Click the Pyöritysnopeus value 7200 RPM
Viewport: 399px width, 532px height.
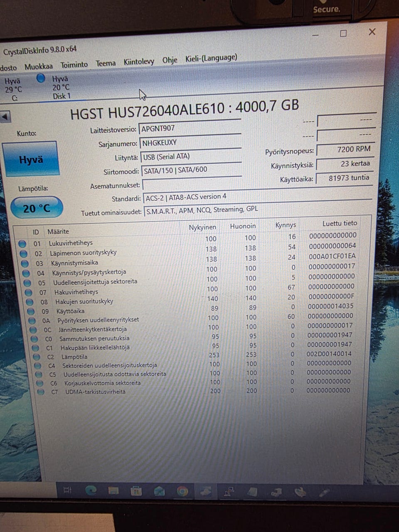click(345, 150)
